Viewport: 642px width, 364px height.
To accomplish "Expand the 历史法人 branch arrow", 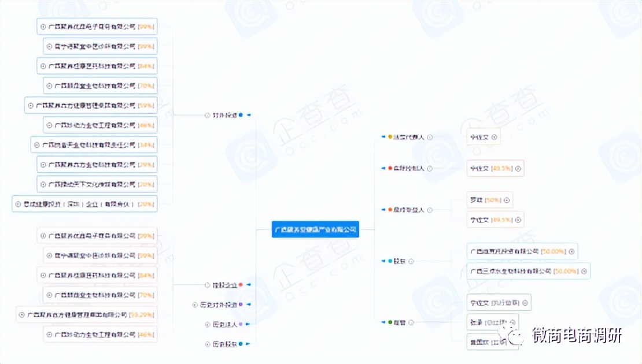I will tap(248, 324).
